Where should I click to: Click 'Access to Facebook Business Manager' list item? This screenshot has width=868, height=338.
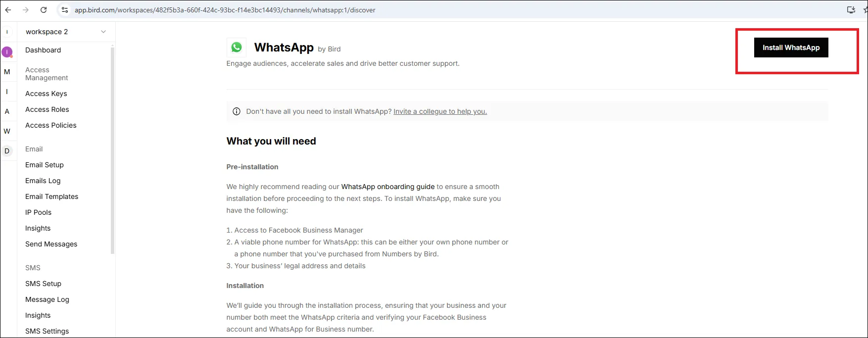pos(299,230)
